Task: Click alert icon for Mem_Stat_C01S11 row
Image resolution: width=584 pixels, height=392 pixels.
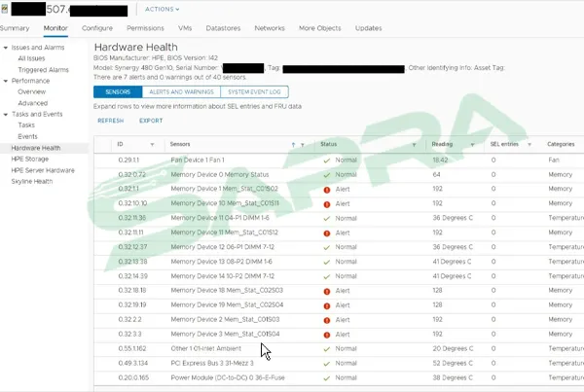Action: click(327, 204)
